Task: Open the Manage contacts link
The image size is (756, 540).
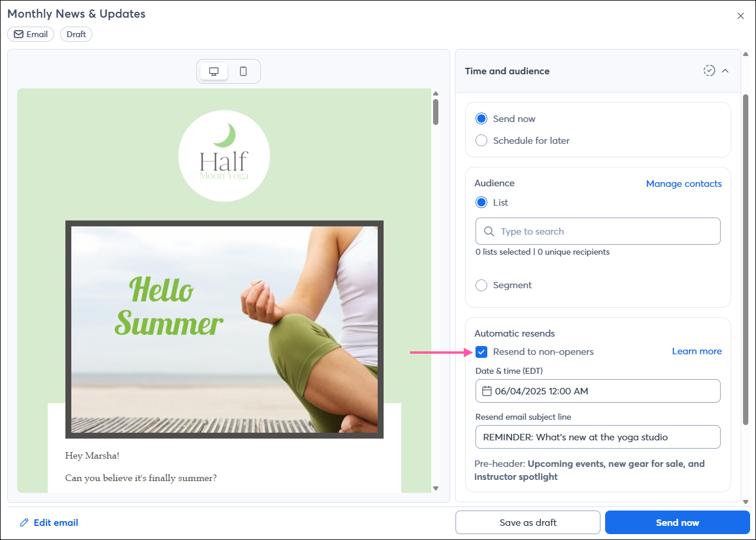Action: pyautogui.click(x=684, y=184)
